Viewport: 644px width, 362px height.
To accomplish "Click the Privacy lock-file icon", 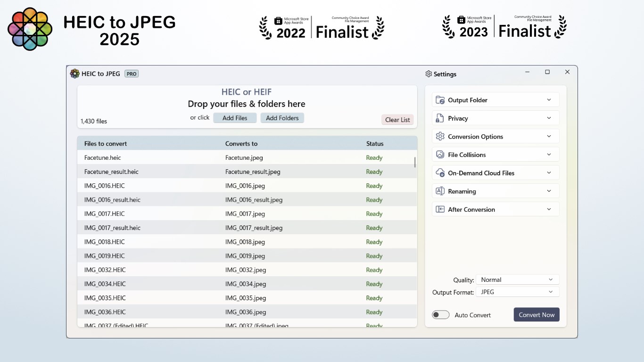I will [440, 118].
